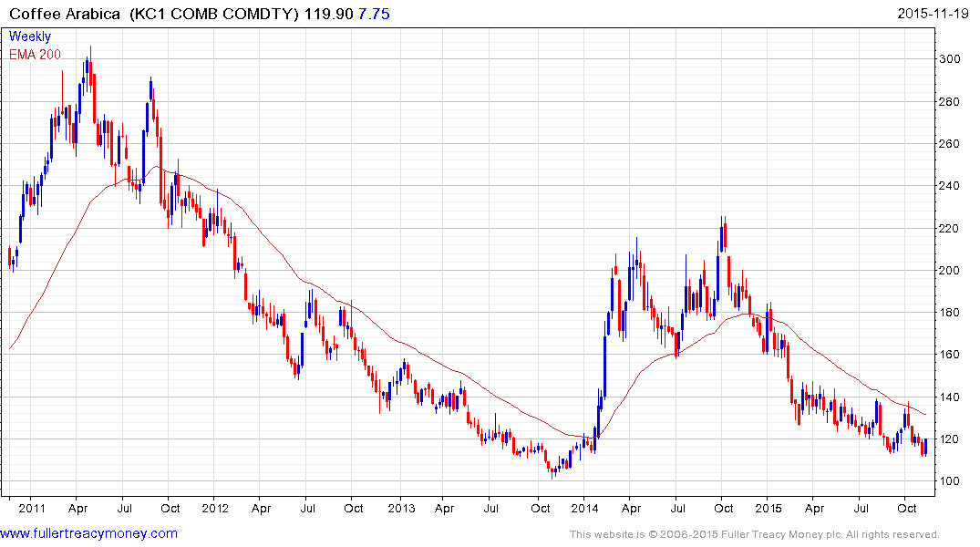The image size is (980, 547).
Task: Click the 140 price axis label
Action: [x=949, y=397]
